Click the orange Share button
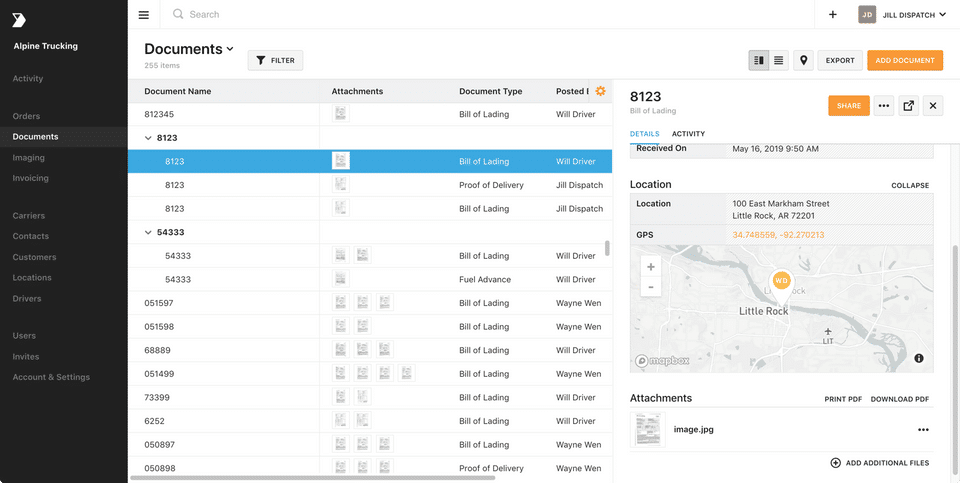This screenshot has width=960, height=483. pyautogui.click(x=849, y=106)
